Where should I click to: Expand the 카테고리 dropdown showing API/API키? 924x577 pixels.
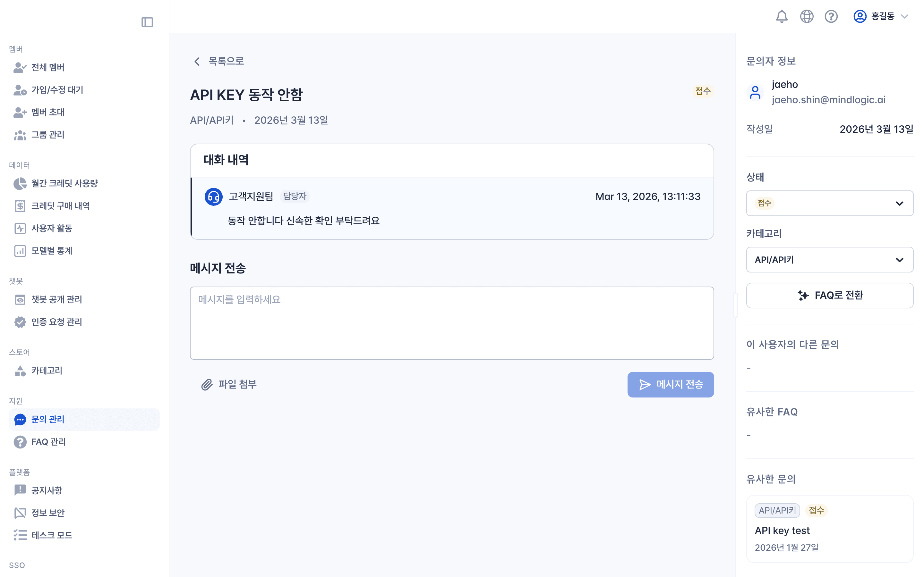[829, 260]
